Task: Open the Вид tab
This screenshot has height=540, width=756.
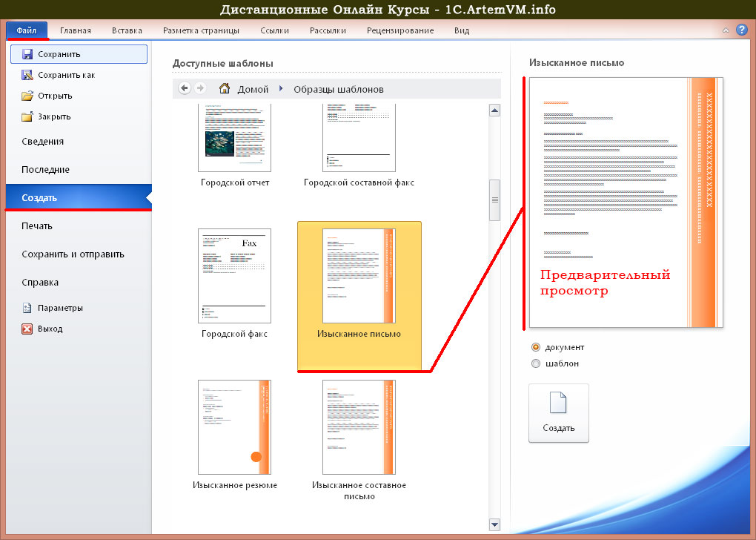Action: point(462,30)
